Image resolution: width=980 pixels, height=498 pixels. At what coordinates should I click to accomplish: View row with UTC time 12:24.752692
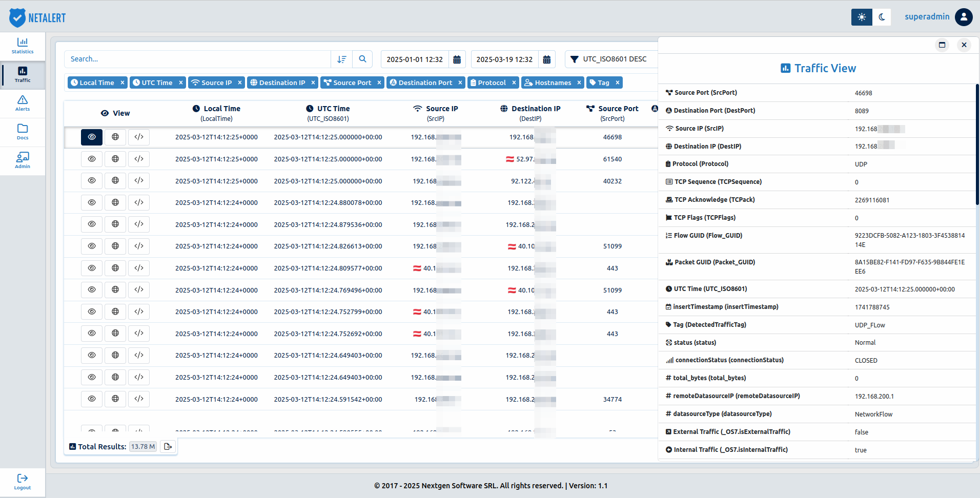coord(92,334)
